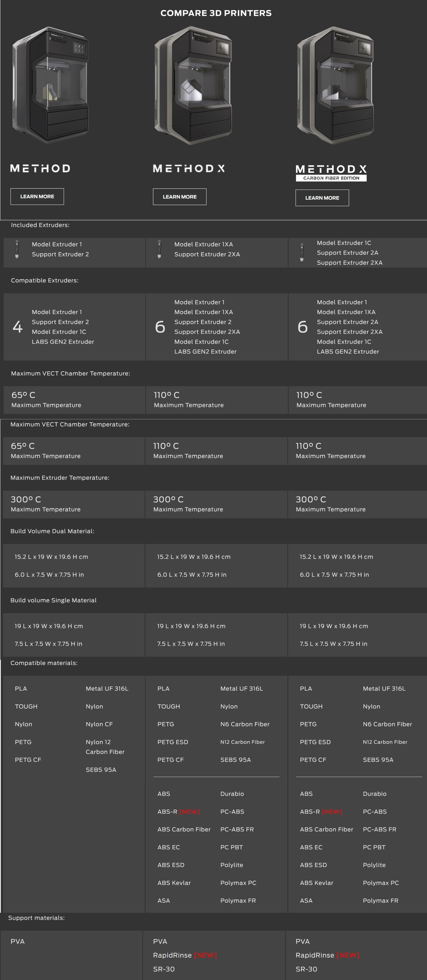Image resolution: width=427 pixels, height=980 pixels.
Task: Click the Included Extruders section label
Action: [x=40, y=225]
